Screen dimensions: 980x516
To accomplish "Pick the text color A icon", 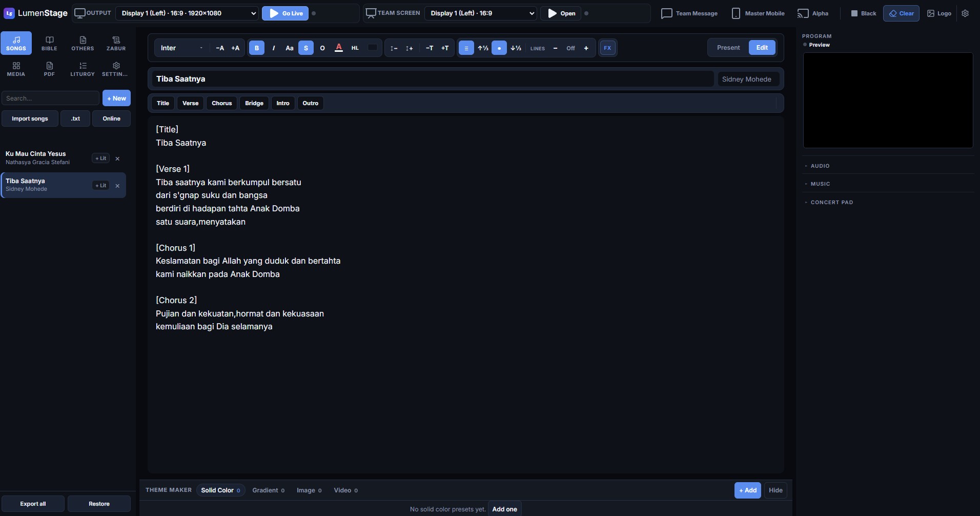I will (x=339, y=48).
